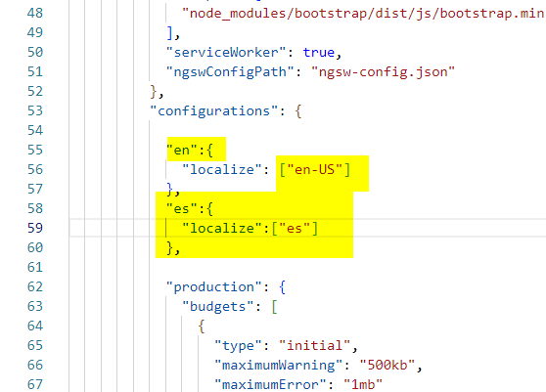Click the "500kb" maximumWarning value
Image resolution: width=546 pixels, height=392 pixels.
pos(387,365)
